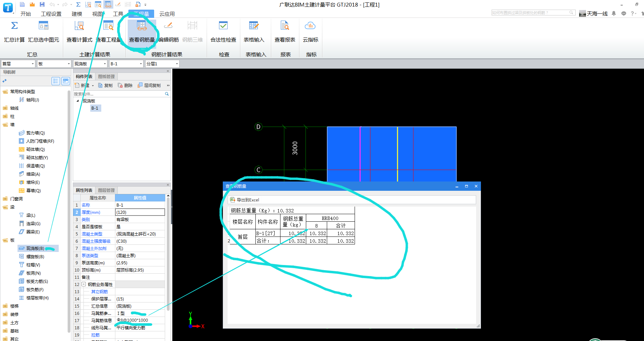This screenshot has width=644, height=341.
Task: Click notification bell icon in title bar
Action: [614, 13]
